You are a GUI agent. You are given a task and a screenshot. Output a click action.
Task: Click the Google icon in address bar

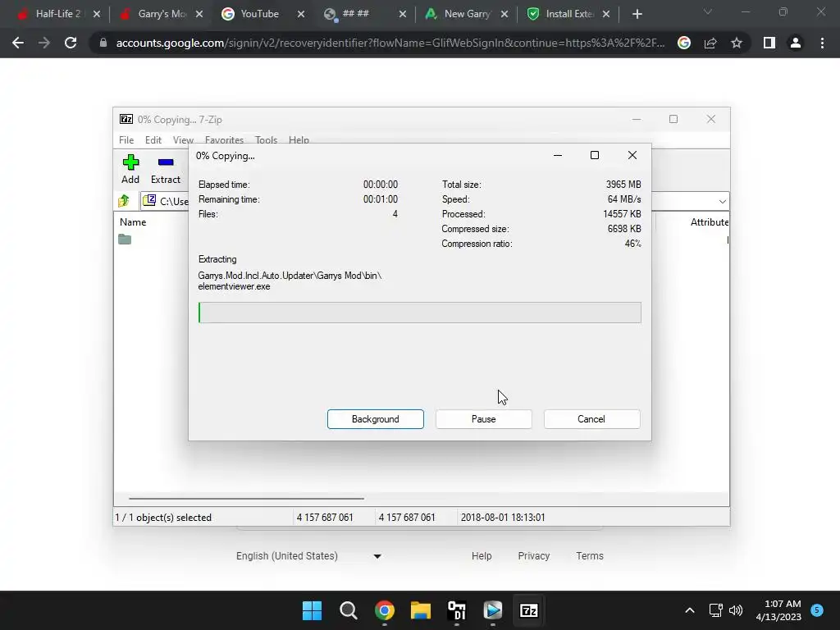pyautogui.click(x=684, y=43)
